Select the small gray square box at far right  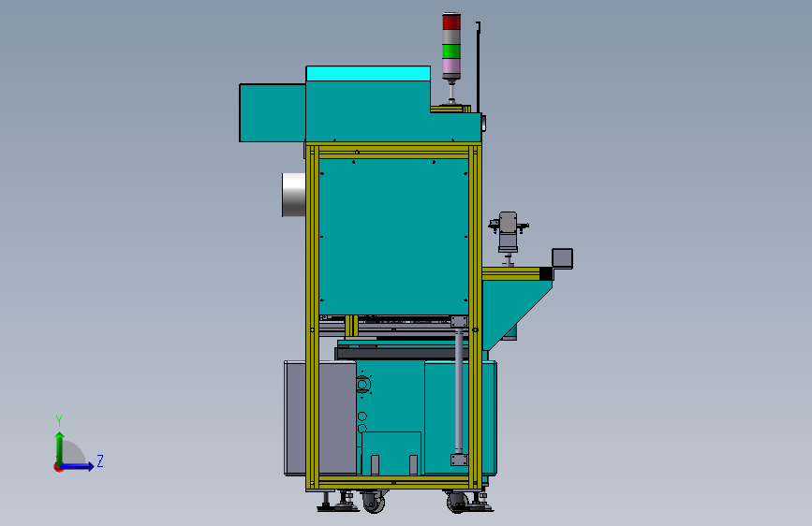point(562,258)
